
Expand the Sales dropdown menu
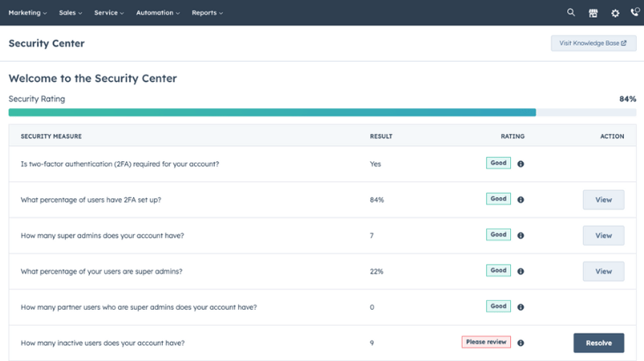pos(71,13)
